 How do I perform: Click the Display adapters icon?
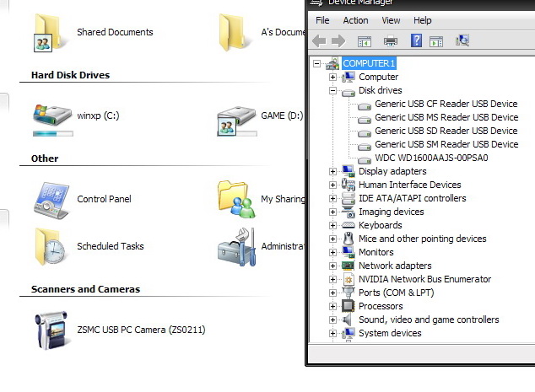click(348, 171)
